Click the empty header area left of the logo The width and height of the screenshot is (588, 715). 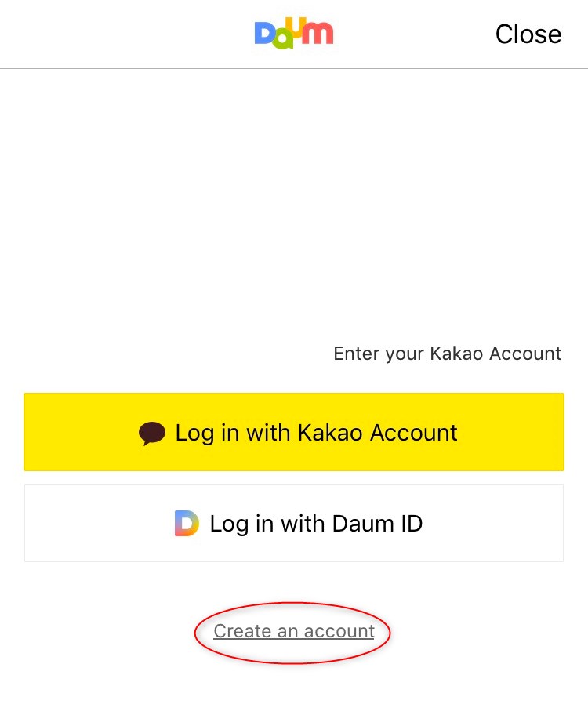[x=118, y=34]
